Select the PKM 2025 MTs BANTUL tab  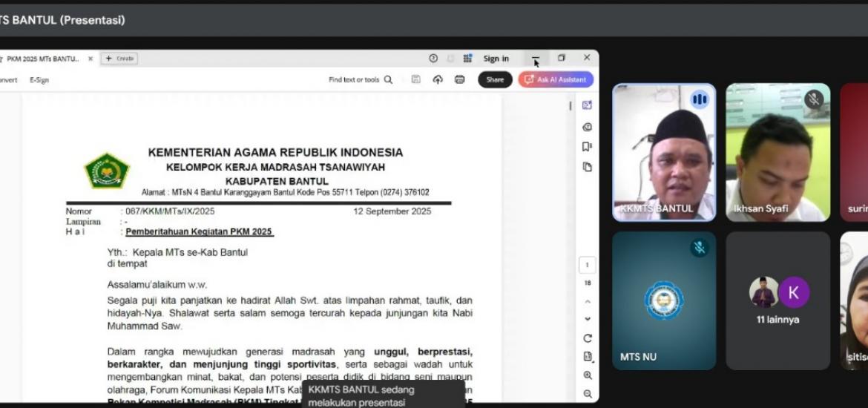click(42, 59)
